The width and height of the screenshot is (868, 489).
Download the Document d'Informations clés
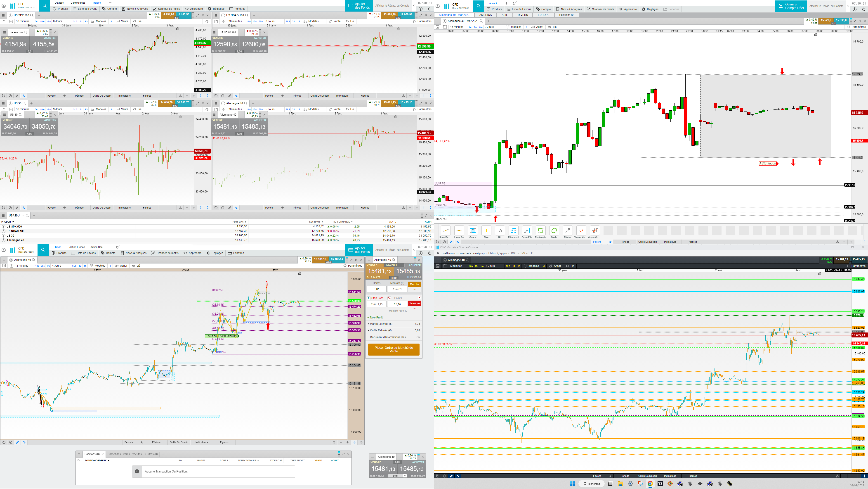418,337
